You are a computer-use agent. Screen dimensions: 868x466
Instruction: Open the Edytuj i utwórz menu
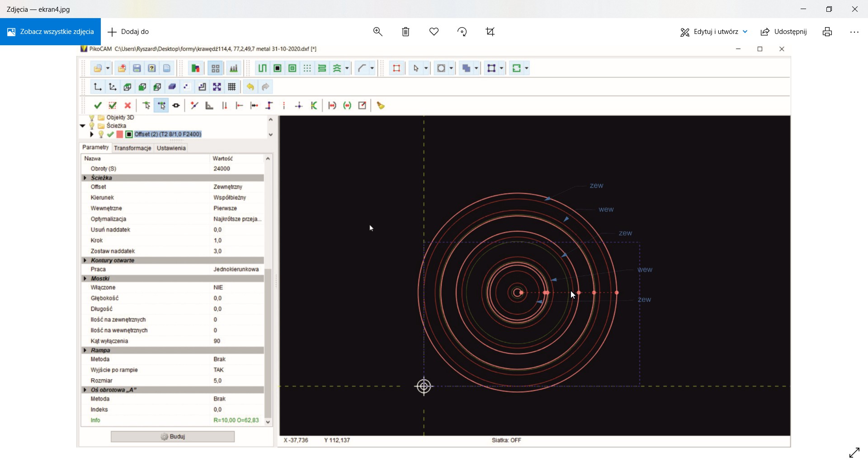pos(714,32)
